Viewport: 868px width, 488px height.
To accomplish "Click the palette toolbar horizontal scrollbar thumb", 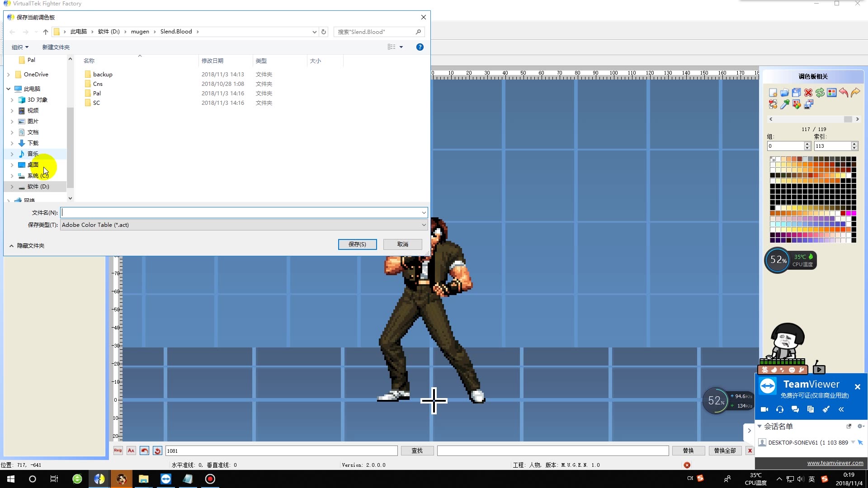I will (848, 119).
